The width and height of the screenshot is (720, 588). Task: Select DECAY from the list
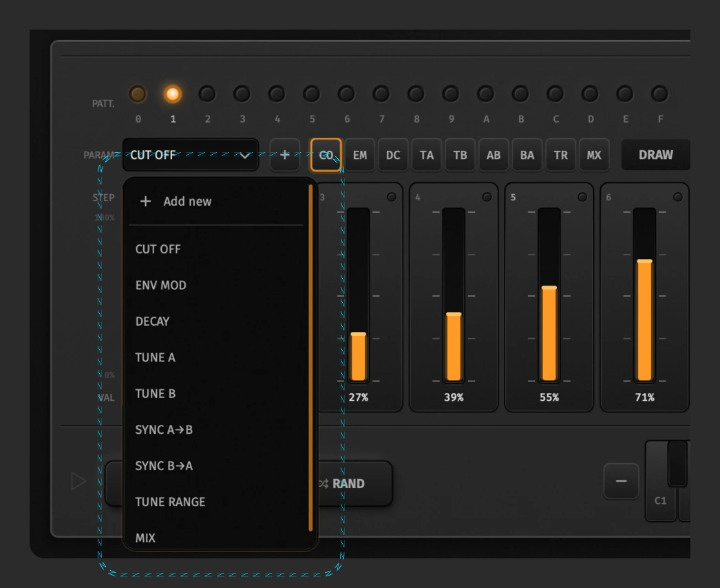(x=216, y=321)
